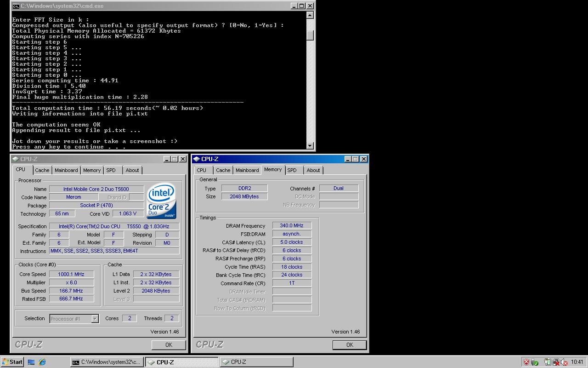This screenshot has height=368, width=588.
Task: Click the Technology value '65 nm'
Action: 62,214
